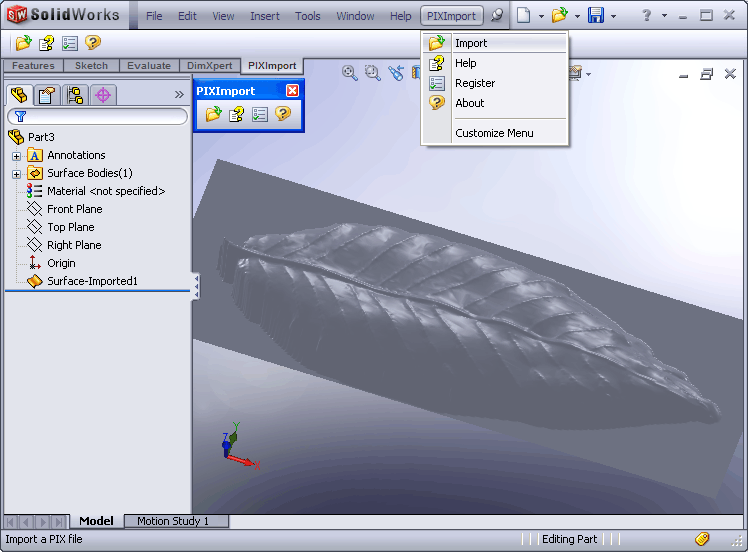Open the File menu
Viewport: 748px width, 552px height.
[154, 16]
